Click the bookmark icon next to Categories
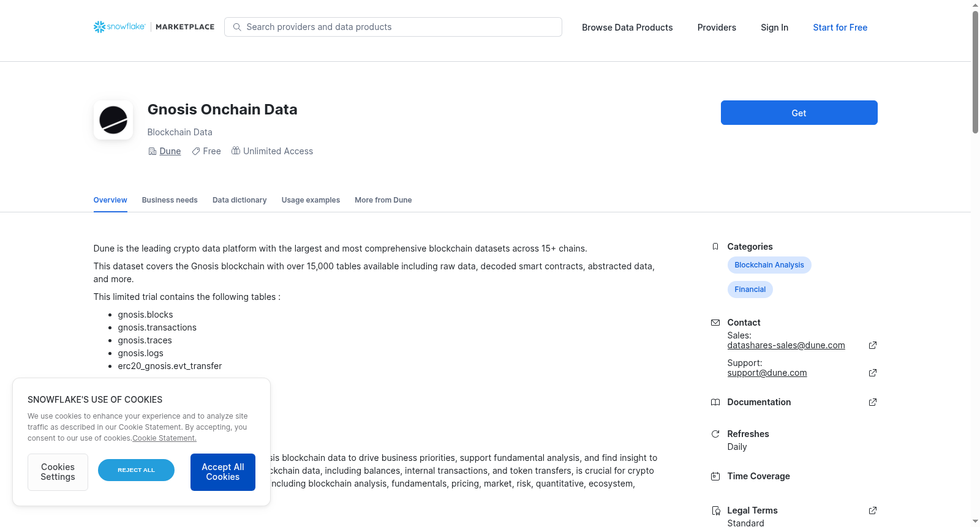This screenshot has height=527, width=980. [715, 247]
